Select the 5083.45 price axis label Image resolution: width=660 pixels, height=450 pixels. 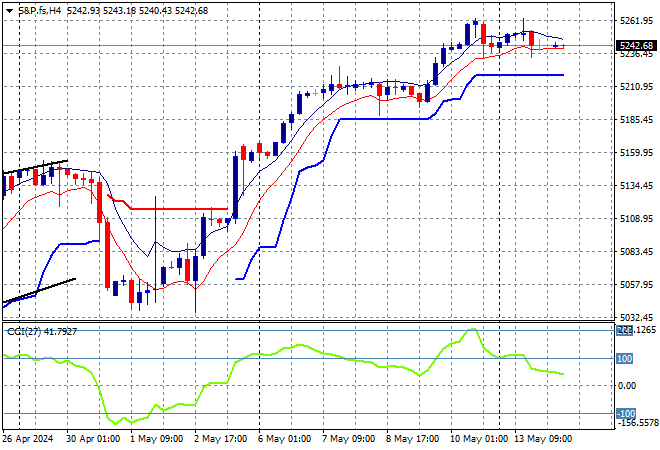636,251
